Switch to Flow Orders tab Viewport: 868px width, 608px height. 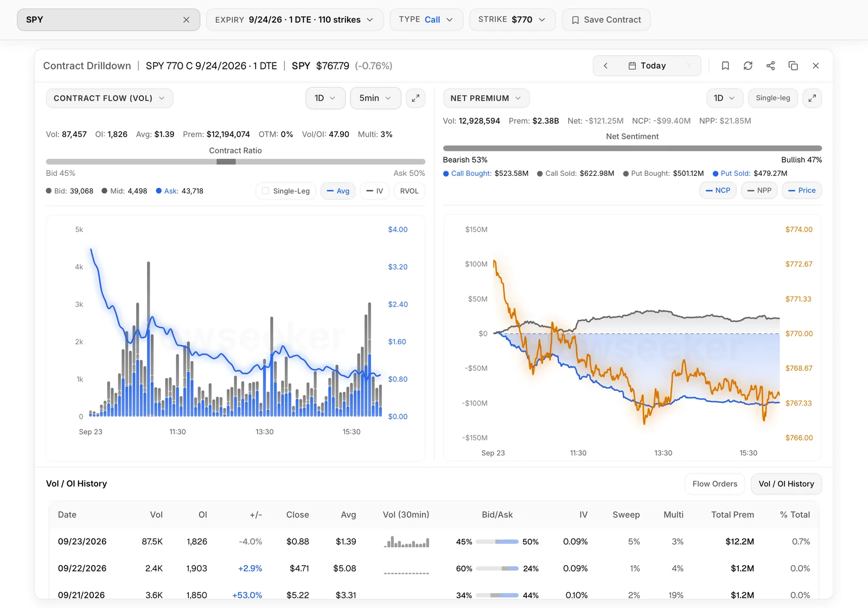point(715,484)
